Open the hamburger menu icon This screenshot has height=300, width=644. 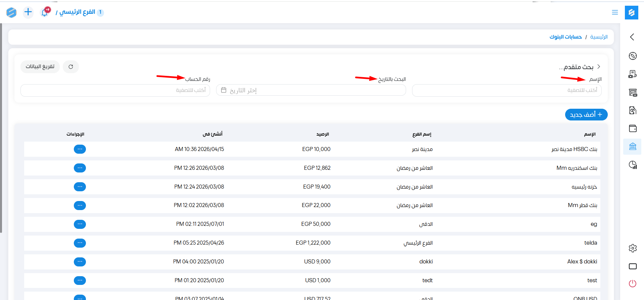[x=615, y=12]
